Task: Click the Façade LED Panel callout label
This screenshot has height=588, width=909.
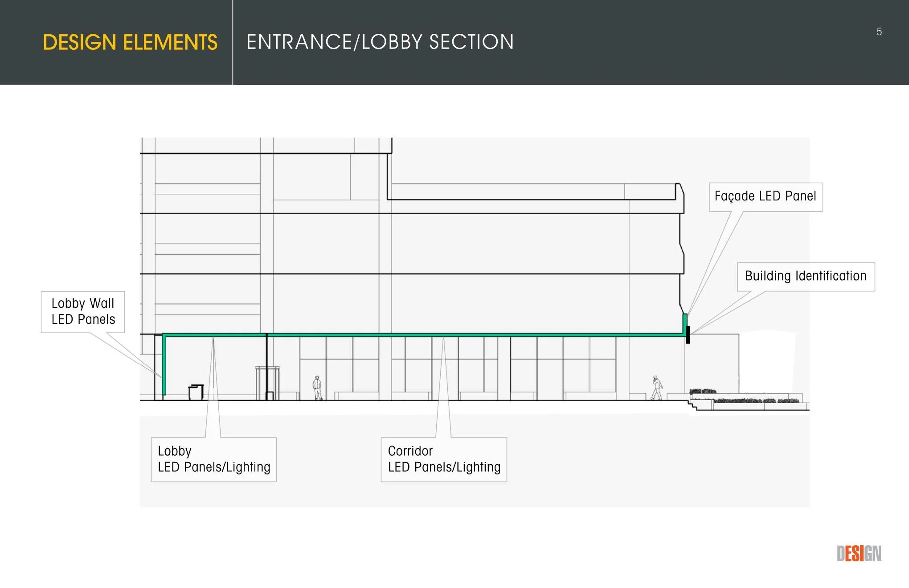Action: [x=765, y=196]
